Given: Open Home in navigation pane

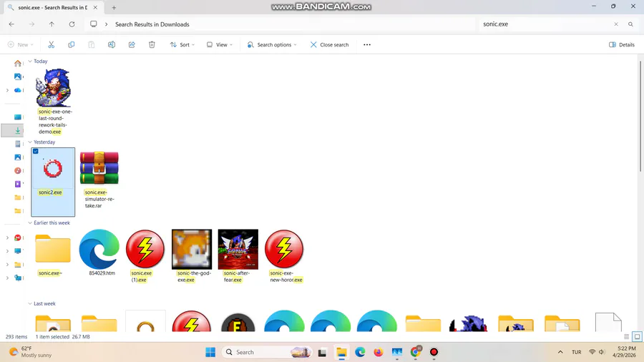Looking at the screenshot, I should 18,63.
